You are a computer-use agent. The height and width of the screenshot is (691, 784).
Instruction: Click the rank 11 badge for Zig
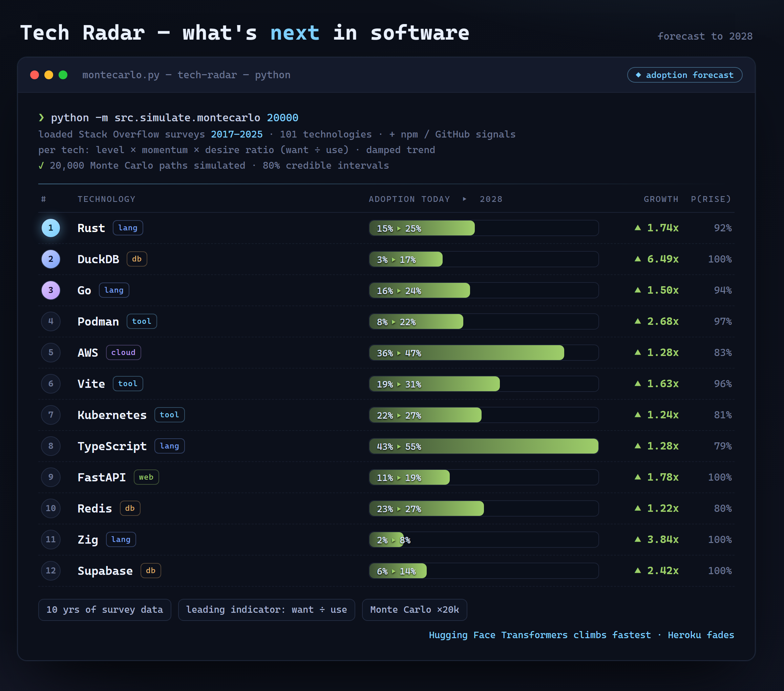(51, 540)
